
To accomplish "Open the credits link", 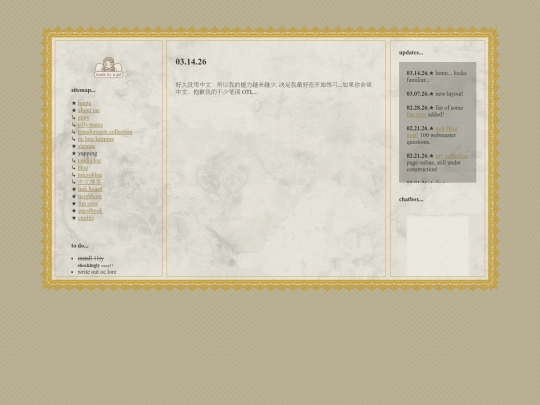I will (x=86, y=218).
